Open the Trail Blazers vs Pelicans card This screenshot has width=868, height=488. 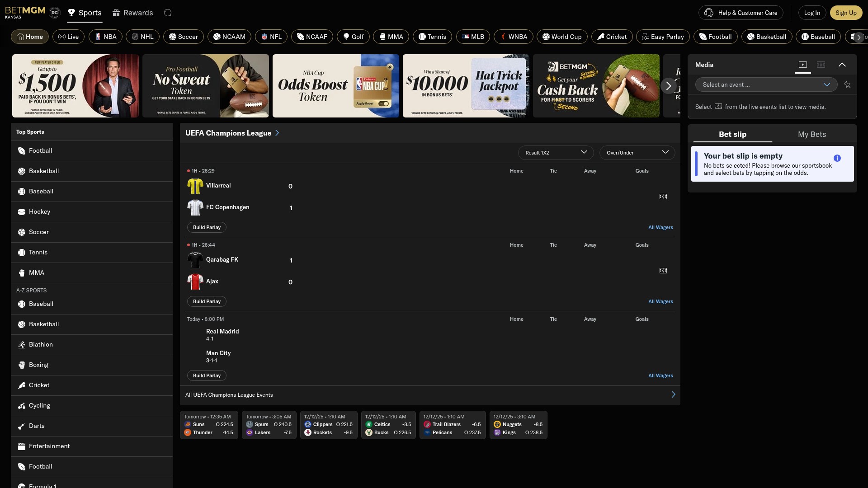click(x=453, y=425)
